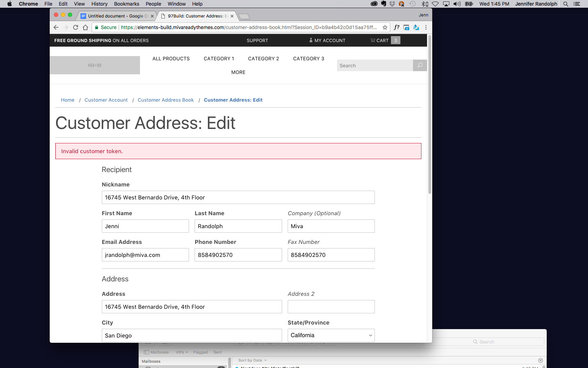Close the Untitled document tab
The image size is (588, 368).
pyautogui.click(x=152, y=16)
